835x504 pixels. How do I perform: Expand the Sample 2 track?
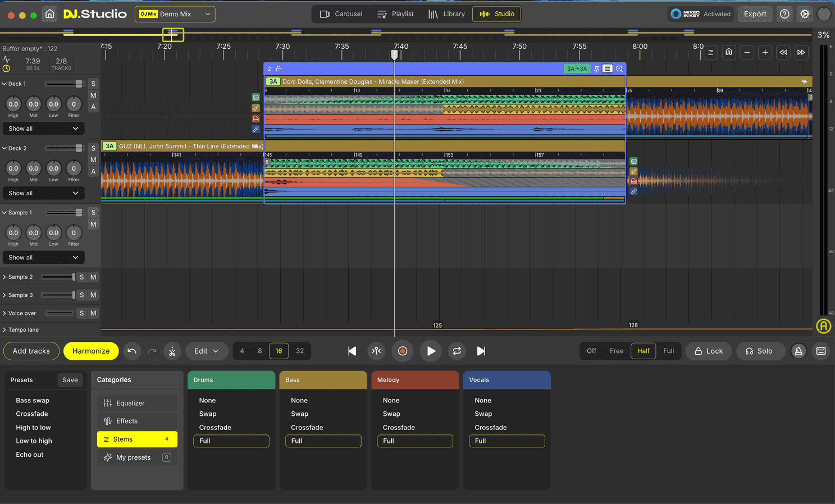point(4,277)
